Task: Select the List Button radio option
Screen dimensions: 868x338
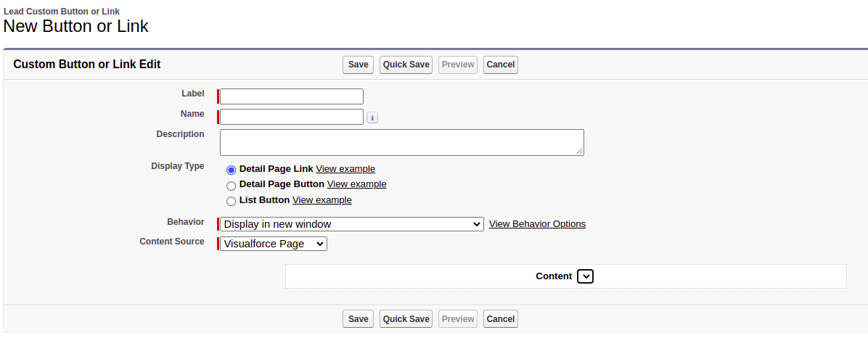Action: [x=232, y=201]
